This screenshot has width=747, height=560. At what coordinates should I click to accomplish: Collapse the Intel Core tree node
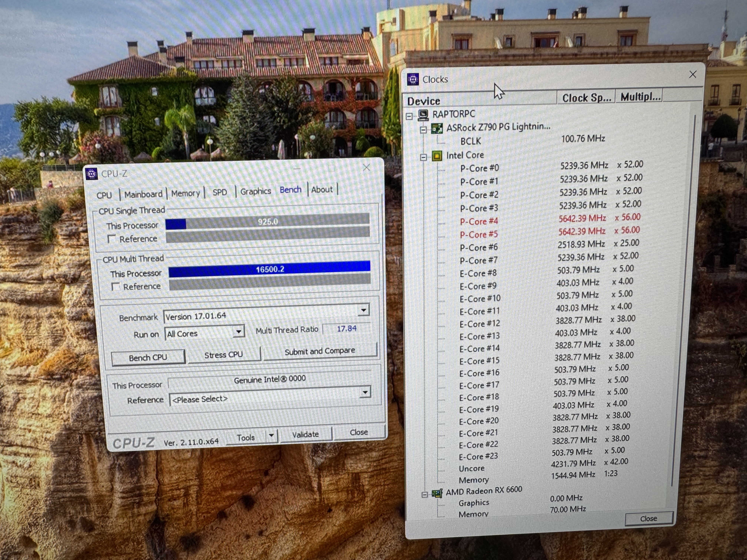pos(423,157)
